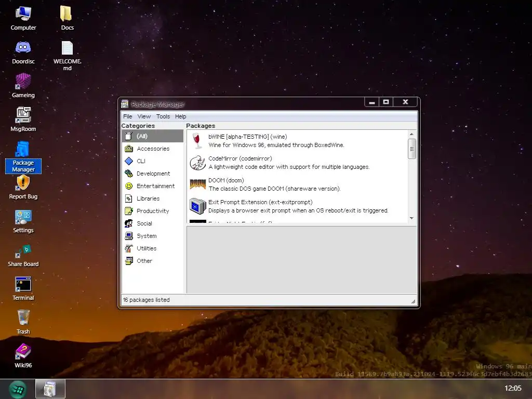Select the System category
Screen dimensions: 532x399
click(152, 236)
